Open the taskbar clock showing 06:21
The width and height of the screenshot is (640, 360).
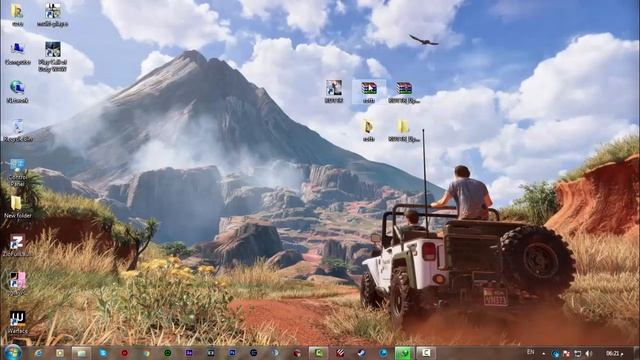click(x=614, y=353)
